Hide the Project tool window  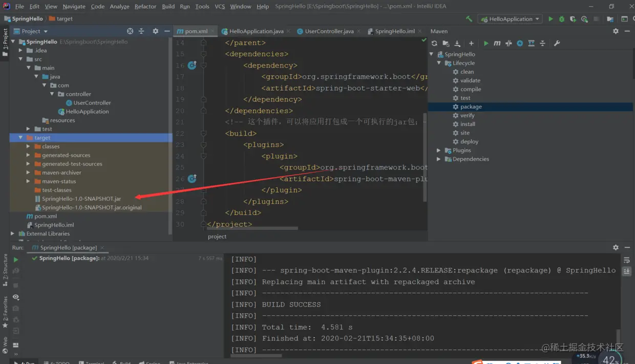coord(167,31)
